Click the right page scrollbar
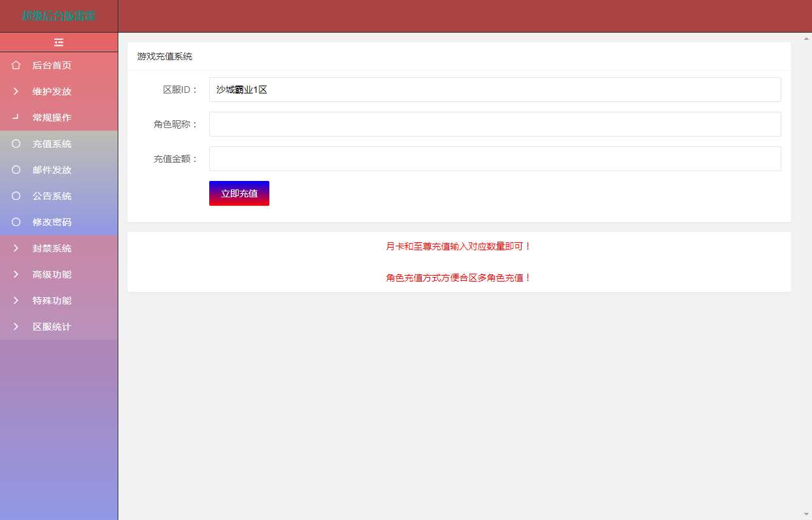812x520 pixels. click(x=806, y=261)
